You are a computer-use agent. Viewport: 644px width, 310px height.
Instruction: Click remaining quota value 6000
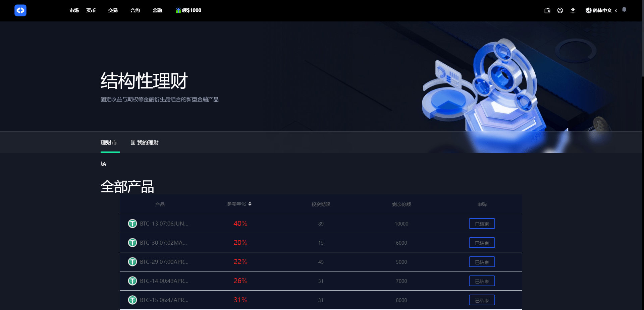point(401,243)
